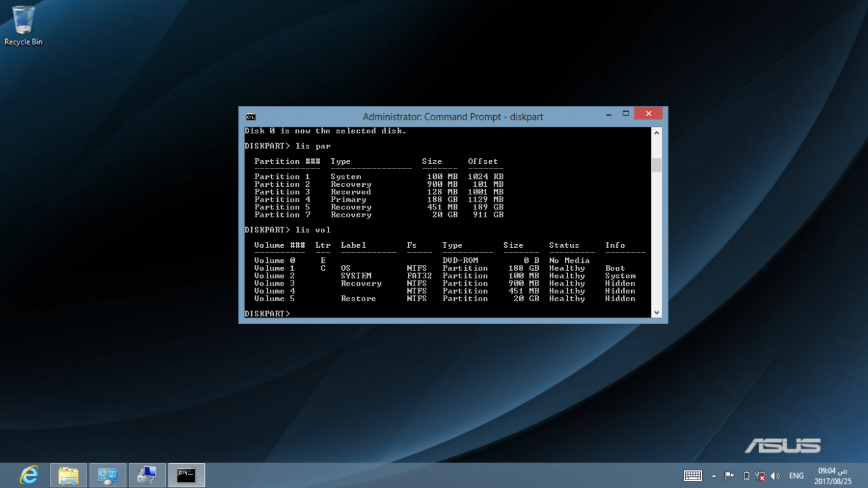Click the final 'DISKPART>' prompt line
Viewport: 868px width, 488px height.
click(267, 314)
